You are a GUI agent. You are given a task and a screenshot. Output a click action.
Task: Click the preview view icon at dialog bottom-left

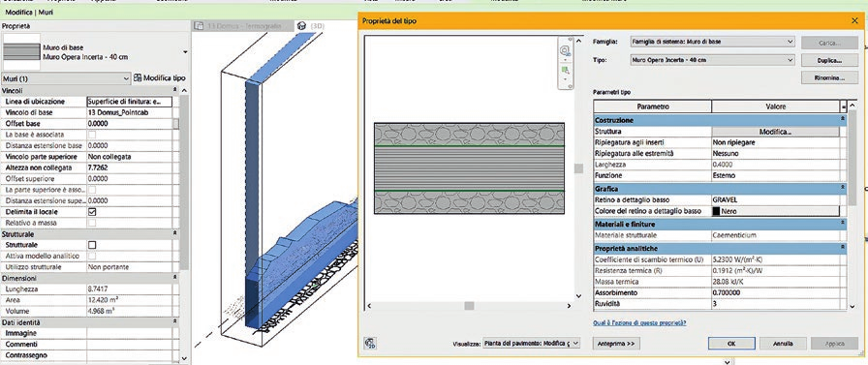coord(370,343)
